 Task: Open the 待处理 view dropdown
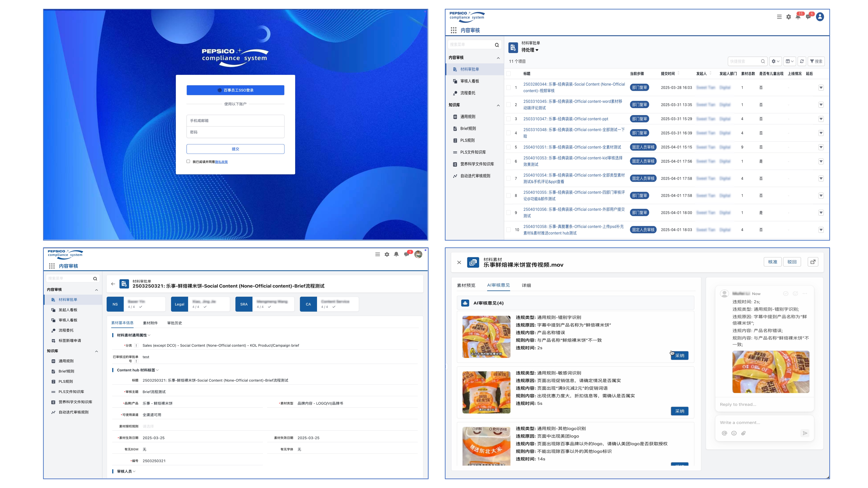[530, 50]
